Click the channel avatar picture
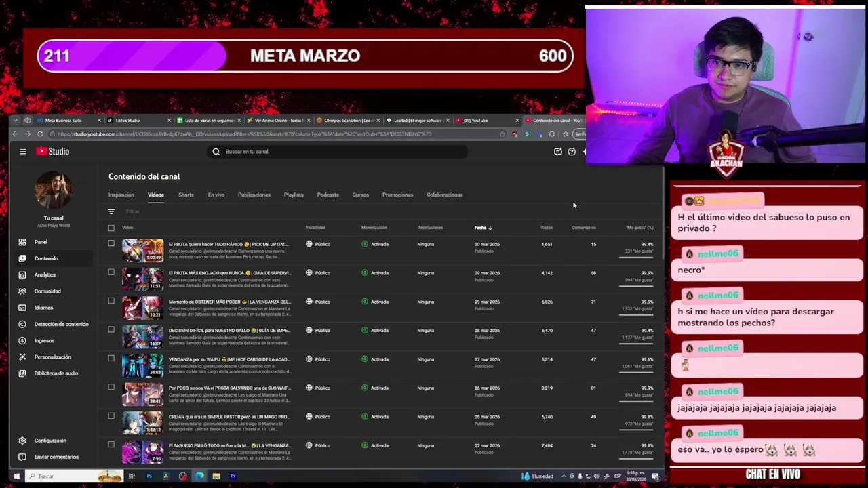The image size is (868, 488). tap(54, 190)
